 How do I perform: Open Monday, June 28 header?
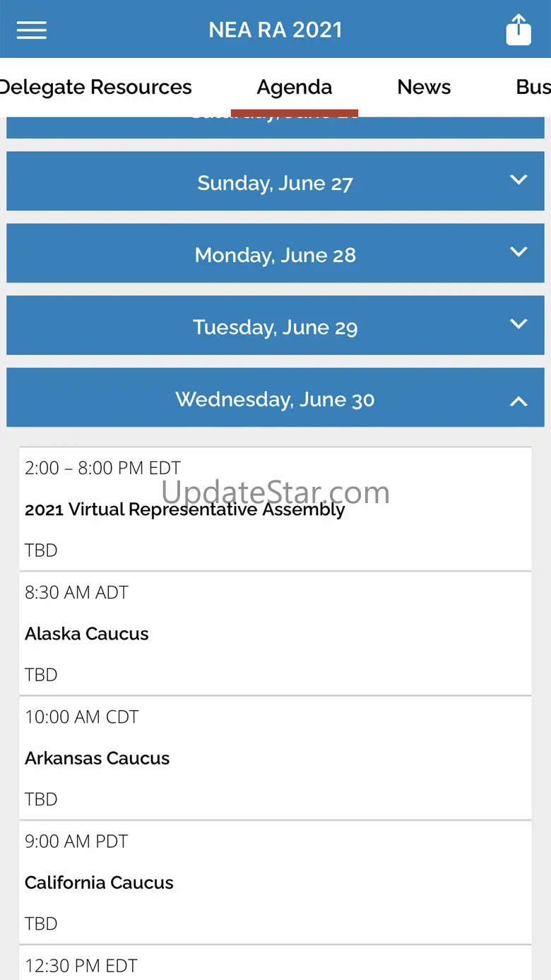click(x=275, y=255)
